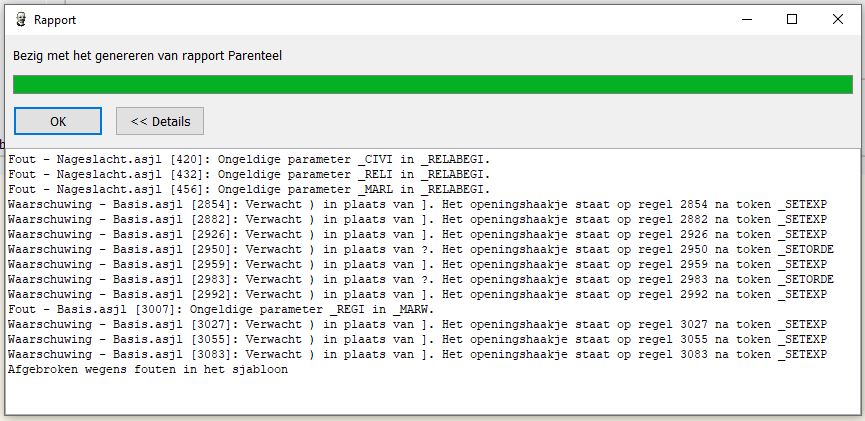Select the Nageslacht.asjl [420] error line

(249, 159)
